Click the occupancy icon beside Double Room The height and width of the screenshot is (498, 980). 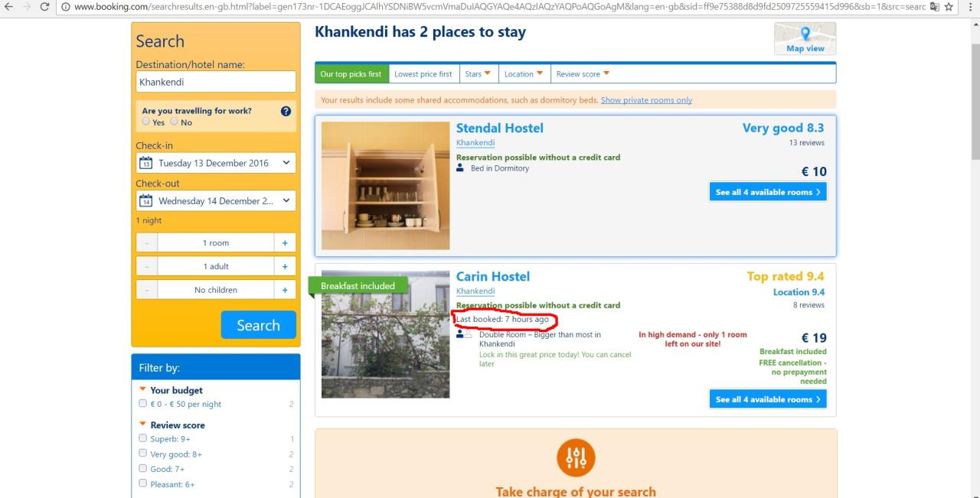(x=464, y=334)
